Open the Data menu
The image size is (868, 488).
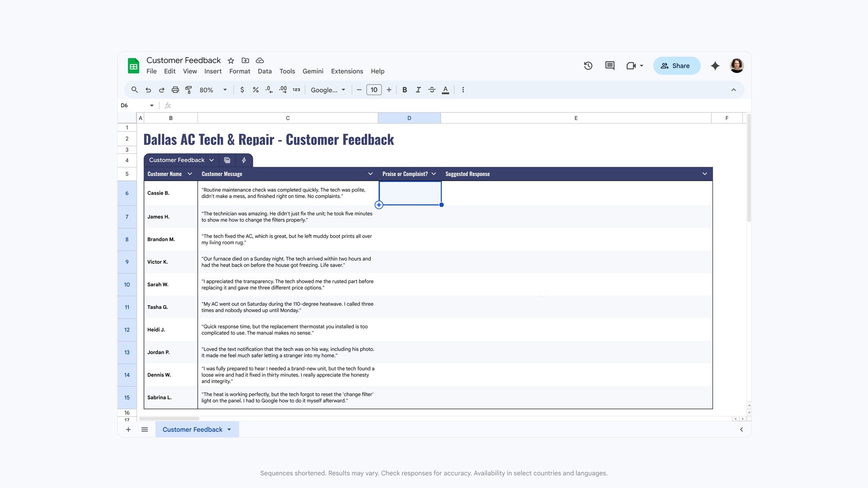pos(264,71)
